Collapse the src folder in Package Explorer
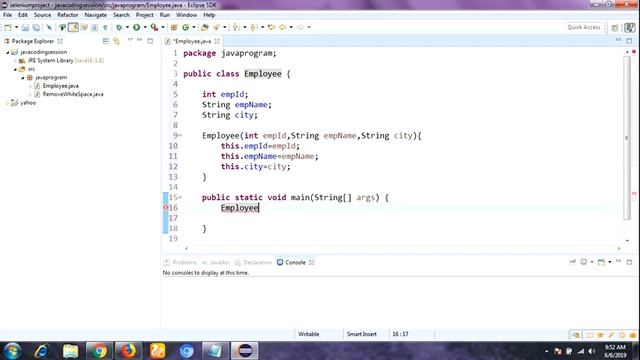 [15, 69]
